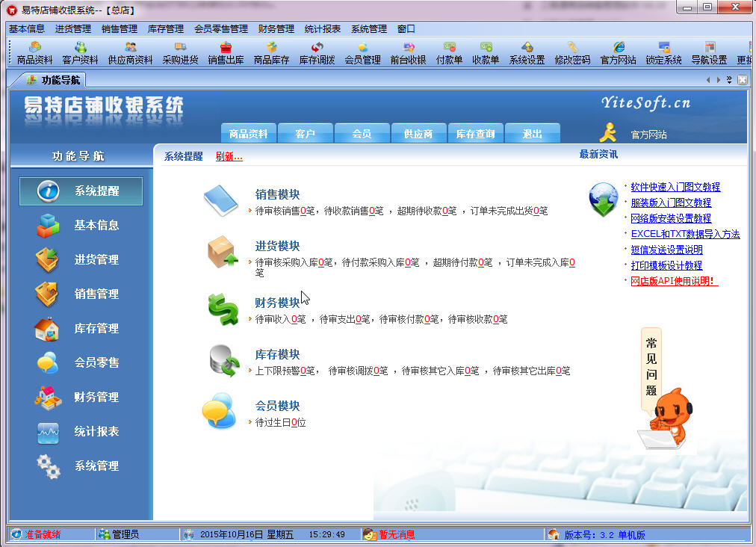756x547 pixels.
Task: Open the 系统管理 menu
Action: coord(369,29)
